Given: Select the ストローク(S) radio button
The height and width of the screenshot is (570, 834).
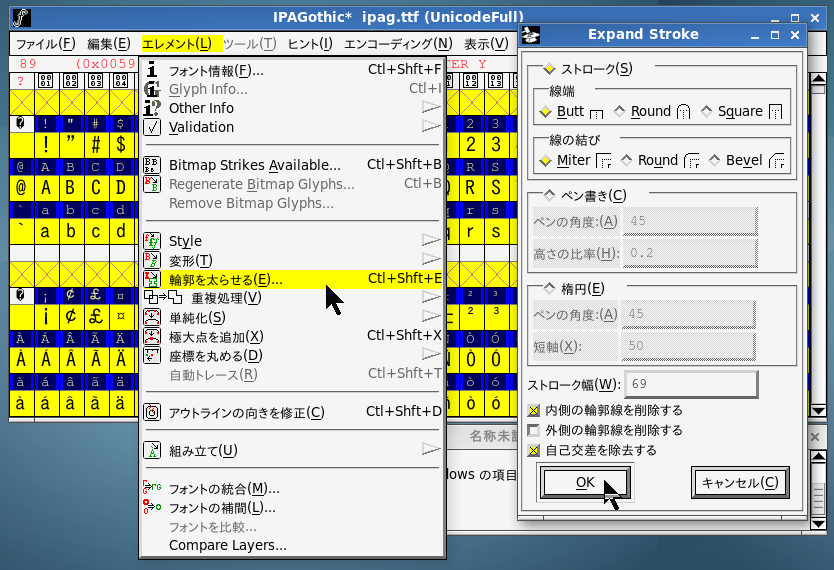Looking at the screenshot, I should tap(549, 69).
